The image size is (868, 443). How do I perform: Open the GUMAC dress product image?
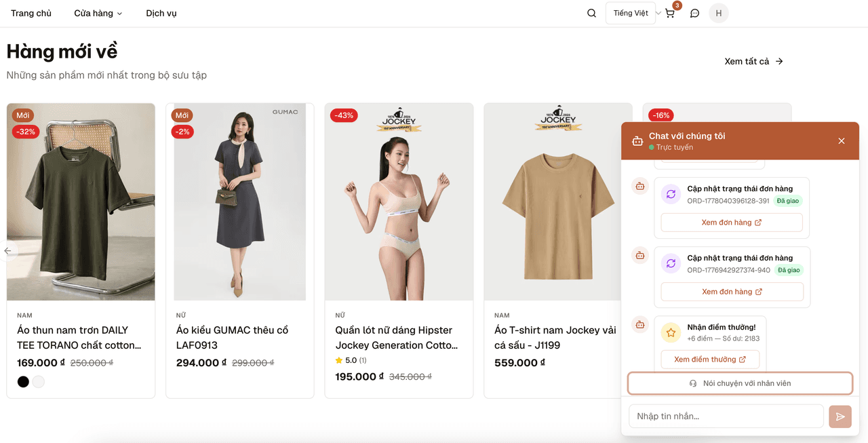tap(240, 201)
